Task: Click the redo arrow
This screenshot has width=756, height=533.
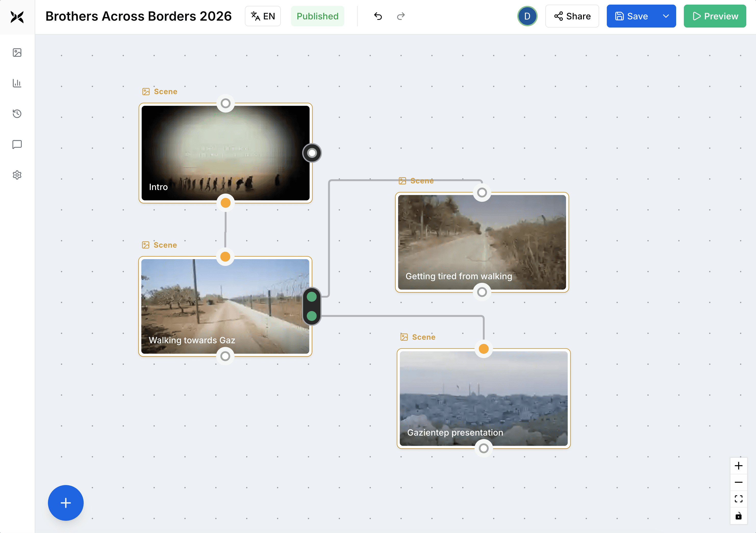Action: [x=401, y=16]
